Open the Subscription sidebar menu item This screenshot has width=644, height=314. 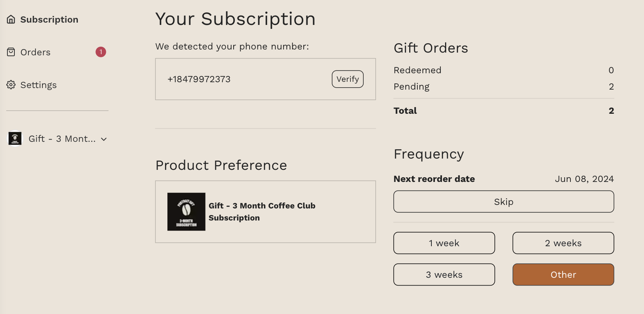[x=43, y=19]
